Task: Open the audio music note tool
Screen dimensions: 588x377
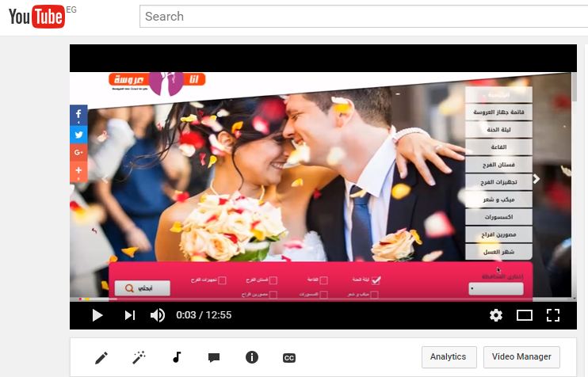Action: (x=177, y=357)
